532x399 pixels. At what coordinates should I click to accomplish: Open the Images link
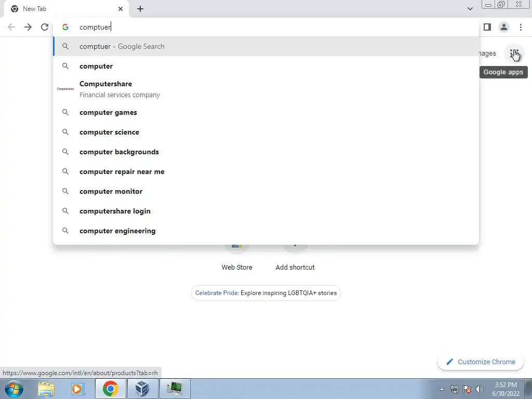(x=487, y=54)
